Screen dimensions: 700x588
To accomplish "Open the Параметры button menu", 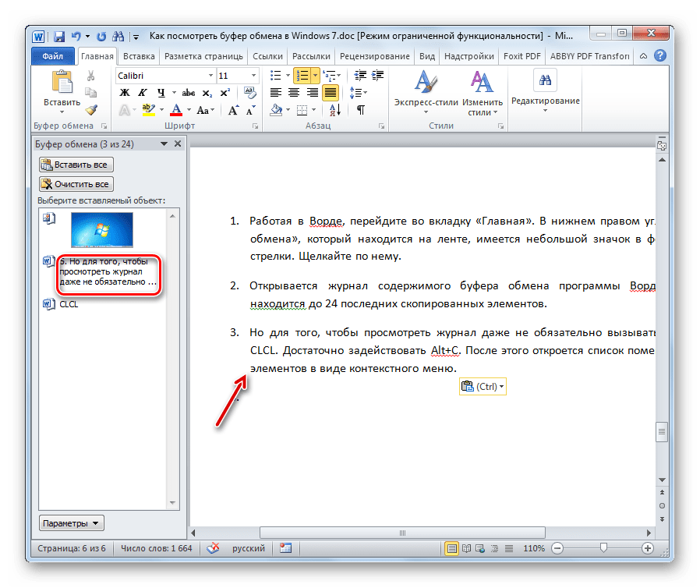I will tap(72, 523).
